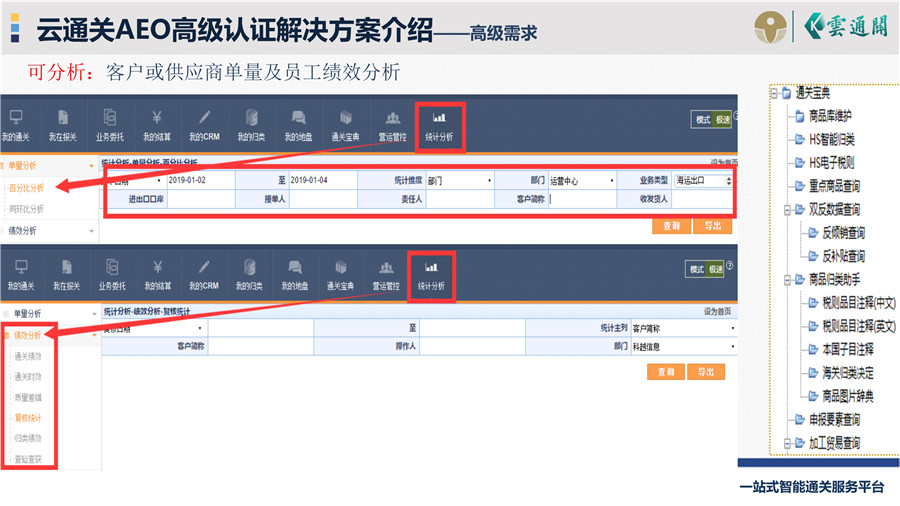Screen dimensions: 900x506
Task: Click 导出 button in the 复核统计 window
Action: pyautogui.click(x=706, y=372)
